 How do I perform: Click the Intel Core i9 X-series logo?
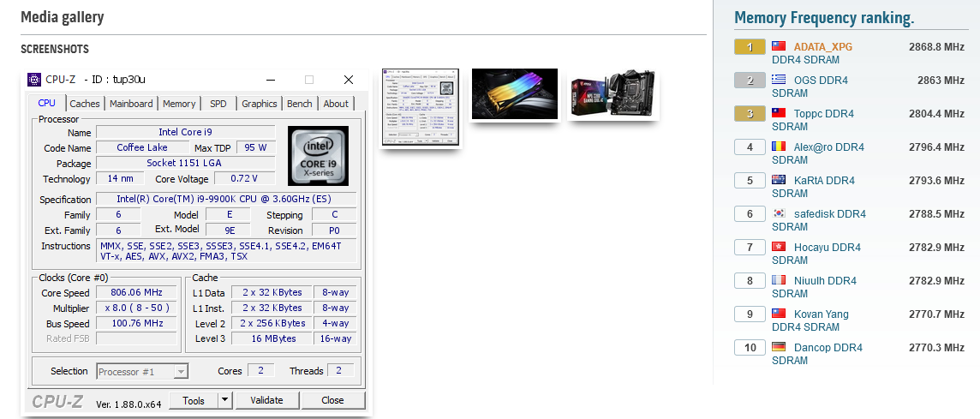[x=318, y=156]
